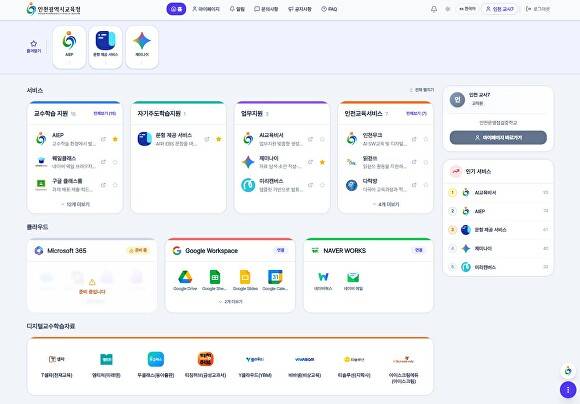
Task: Click the round purple info button at bottom right
Action: (x=568, y=390)
